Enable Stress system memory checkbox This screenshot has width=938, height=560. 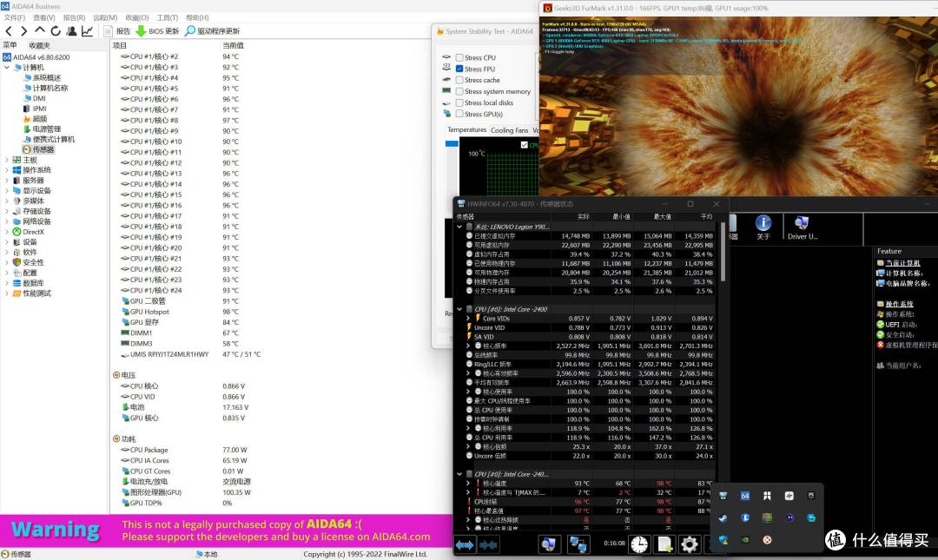[459, 91]
